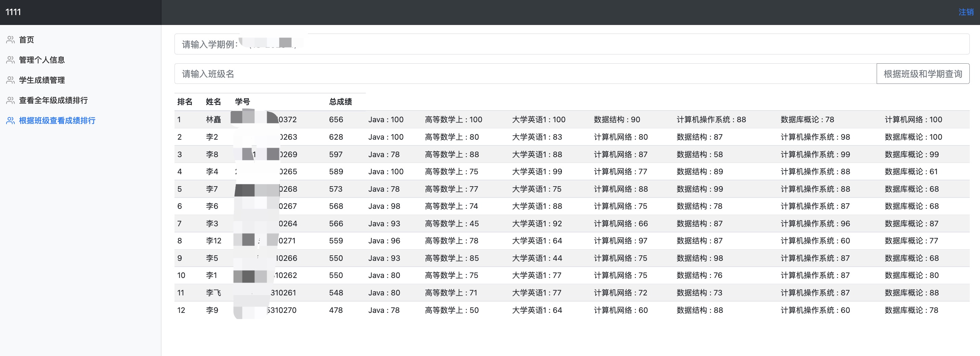Image resolution: width=980 pixels, height=356 pixels.
Task: Click name 李7 in the table
Action: click(212, 189)
